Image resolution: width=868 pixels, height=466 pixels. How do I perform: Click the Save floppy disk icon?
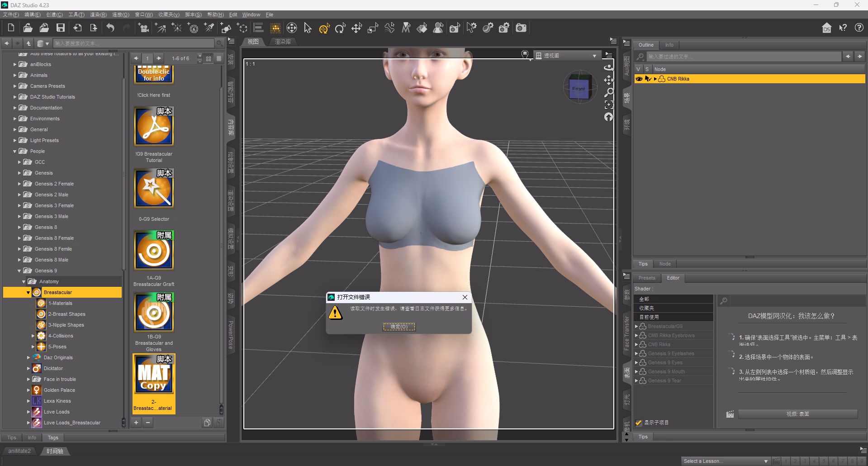click(61, 28)
